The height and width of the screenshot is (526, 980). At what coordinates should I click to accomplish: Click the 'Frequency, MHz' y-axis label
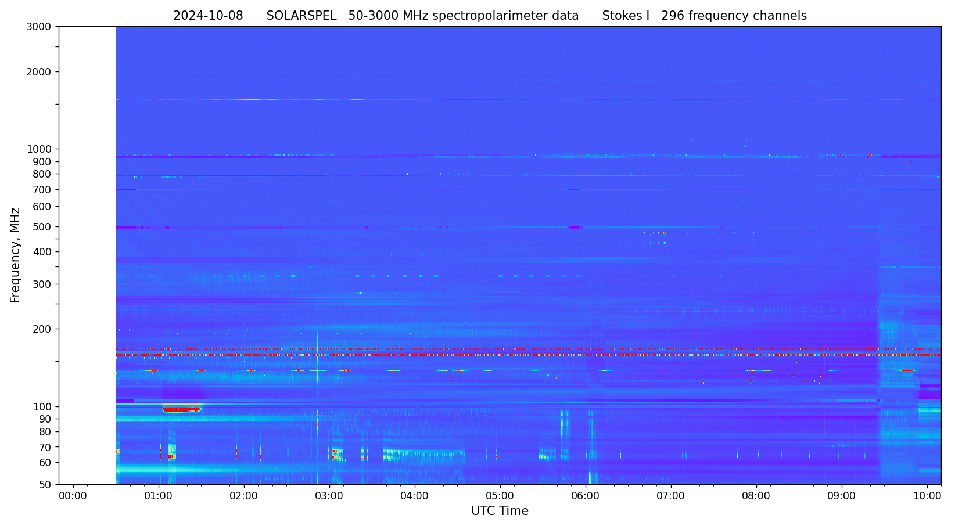(15, 255)
